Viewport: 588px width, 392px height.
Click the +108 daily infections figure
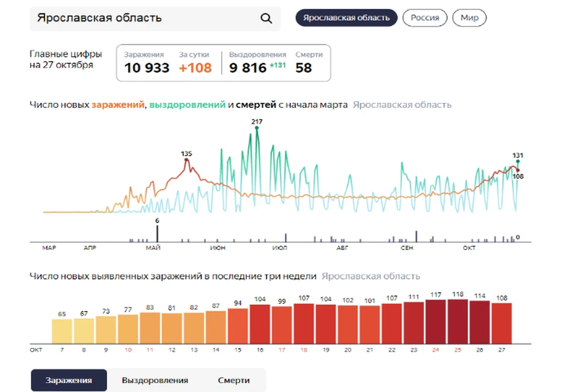(x=195, y=68)
